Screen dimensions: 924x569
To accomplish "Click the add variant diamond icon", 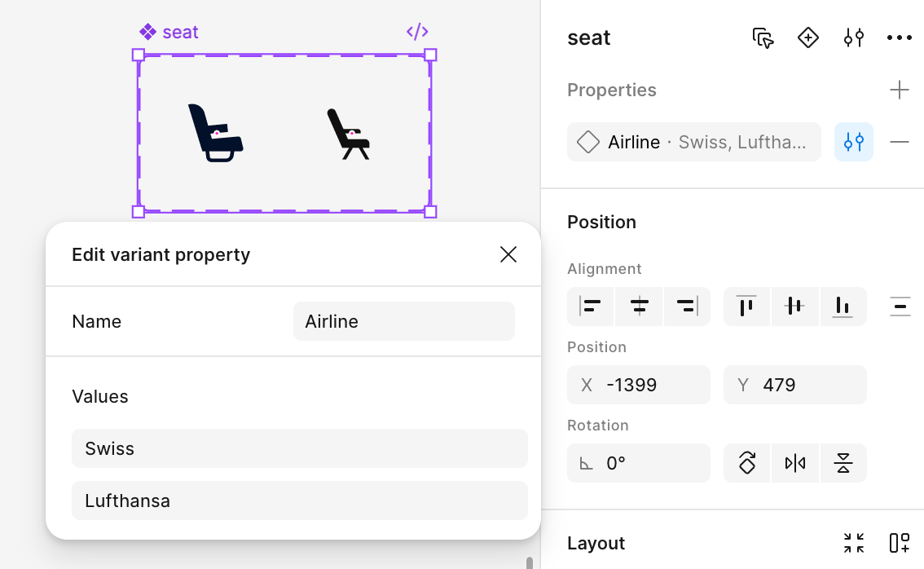I will [x=808, y=37].
